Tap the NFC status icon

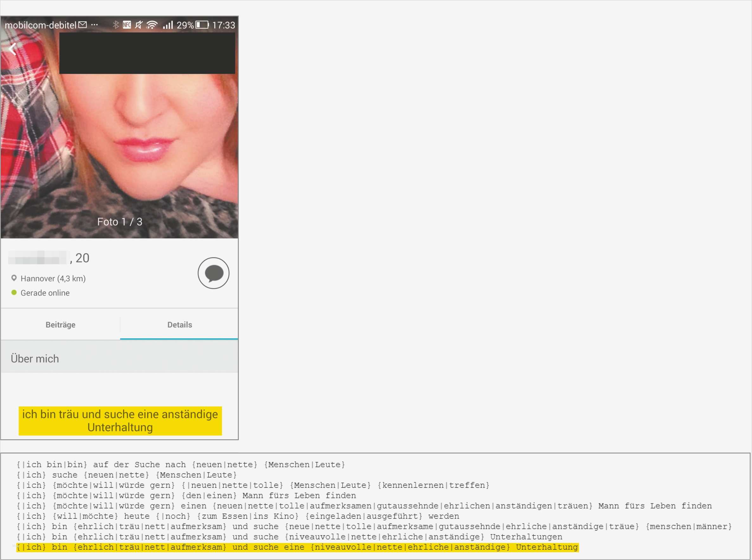point(127,25)
